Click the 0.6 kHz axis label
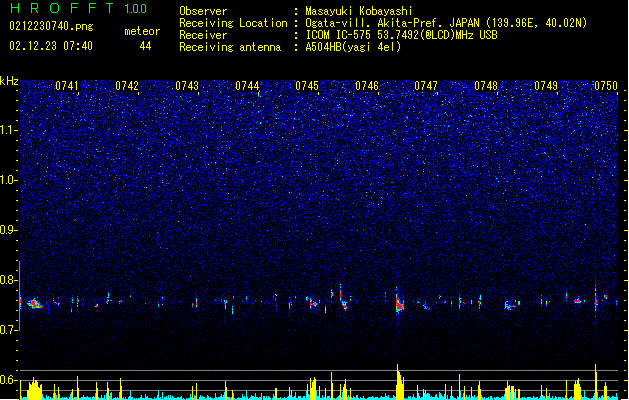The image size is (629, 400). tap(8, 380)
